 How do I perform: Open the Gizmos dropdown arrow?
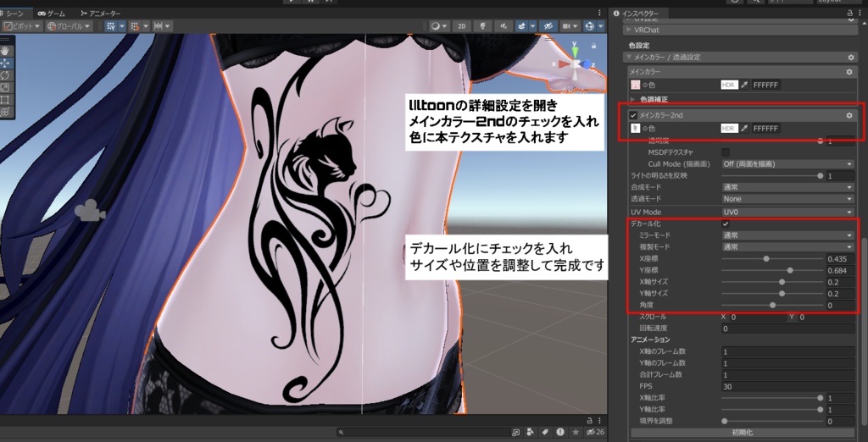(x=601, y=26)
